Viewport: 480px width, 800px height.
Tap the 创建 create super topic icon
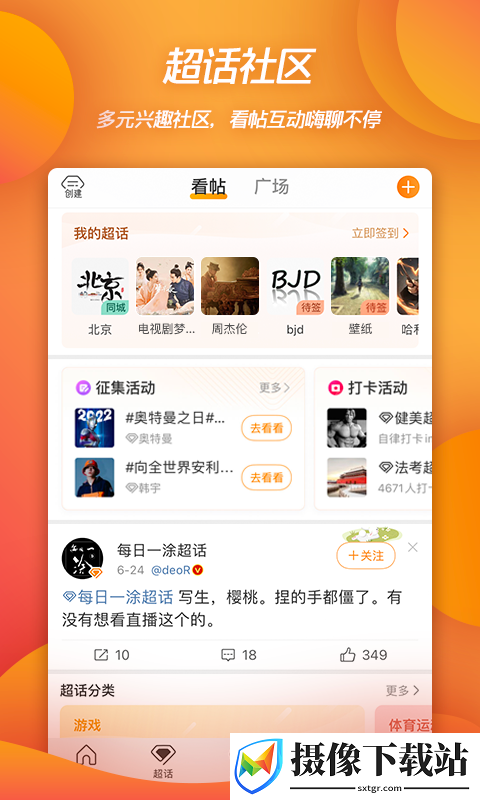click(73, 187)
